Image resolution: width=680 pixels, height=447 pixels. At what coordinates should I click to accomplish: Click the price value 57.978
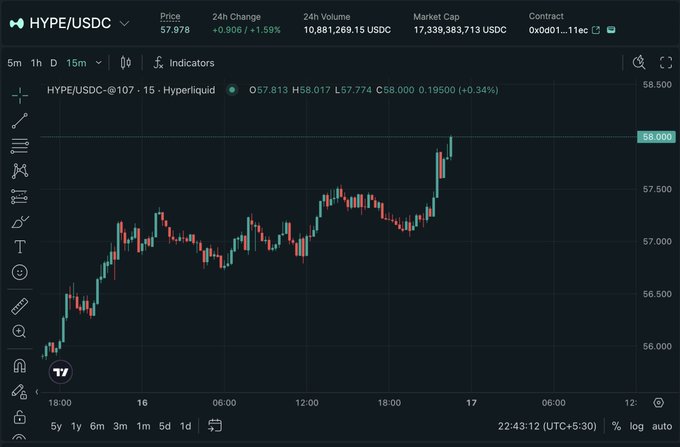coord(175,30)
